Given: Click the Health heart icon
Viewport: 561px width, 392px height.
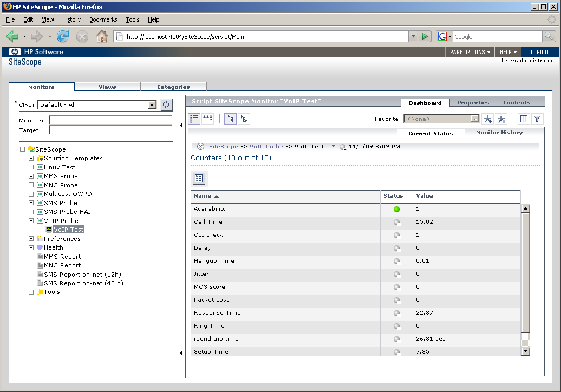Looking at the screenshot, I should 40,247.
